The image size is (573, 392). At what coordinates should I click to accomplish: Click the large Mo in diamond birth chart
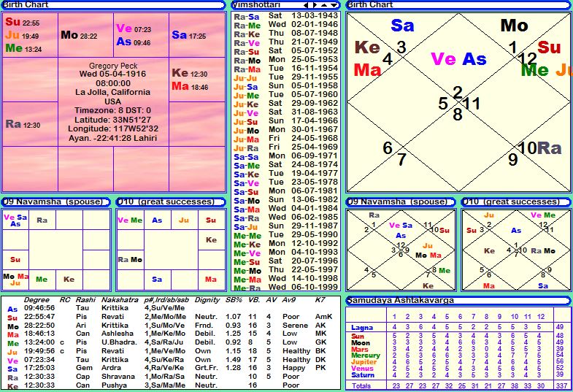pos(514,26)
